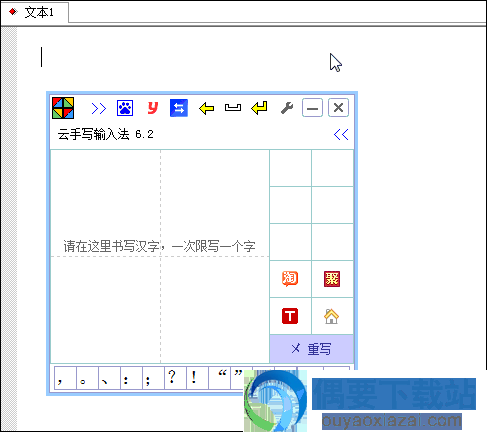Collapse the panel with the << arrows

pyautogui.click(x=341, y=134)
